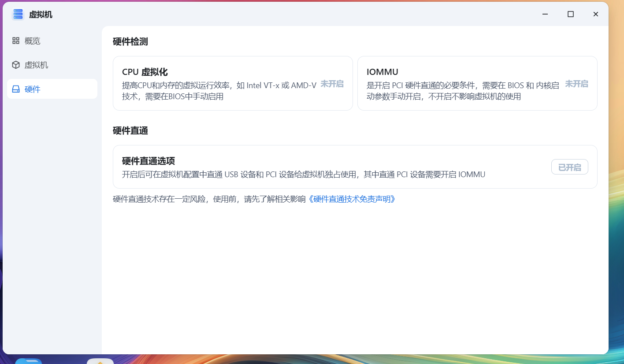This screenshot has width=624, height=364.
Task: Click the 虚拟机 cube icon in sidebar
Action: pyautogui.click(x=16, y=65)
